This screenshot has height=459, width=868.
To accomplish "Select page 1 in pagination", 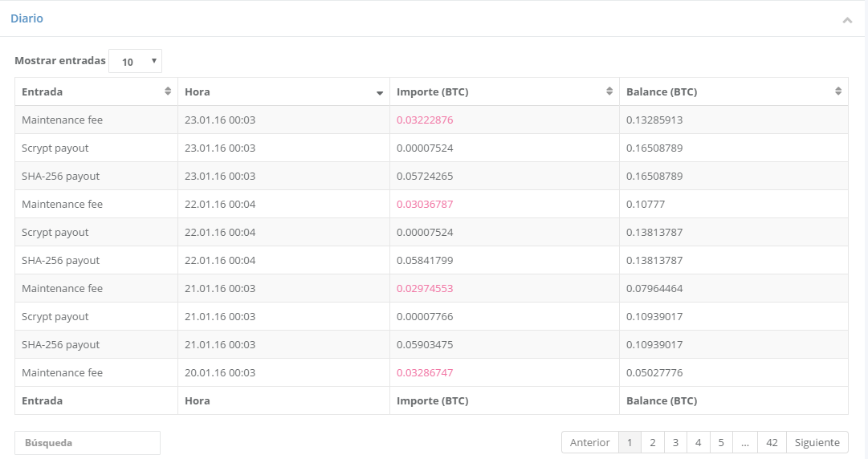I will pos(630,442).
